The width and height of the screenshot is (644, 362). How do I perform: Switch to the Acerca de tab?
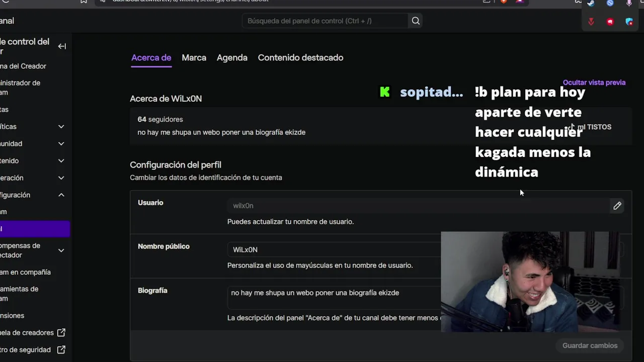pyautogui.click(x=151, y=58)
